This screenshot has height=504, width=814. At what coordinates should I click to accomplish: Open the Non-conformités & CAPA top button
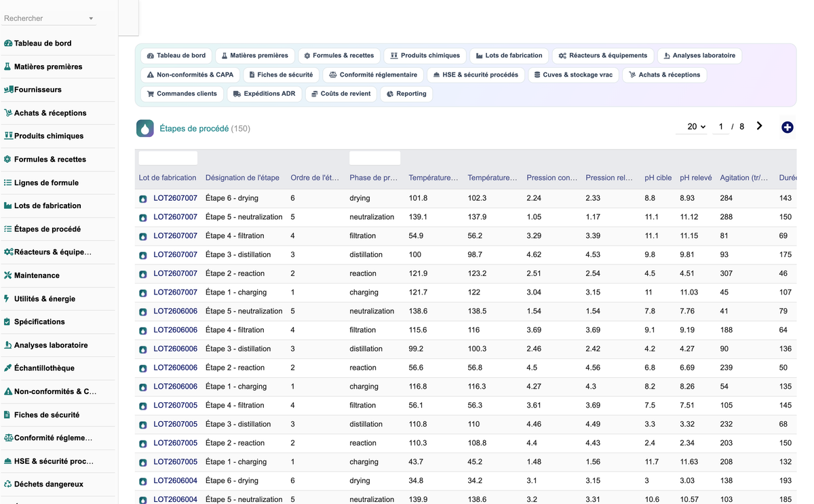[190, 75]
